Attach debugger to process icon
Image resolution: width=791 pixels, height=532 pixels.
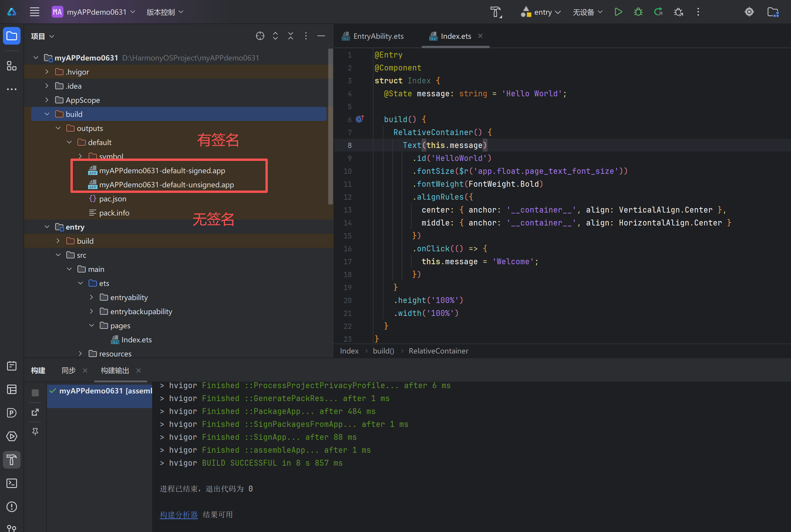tap(678, 12)
